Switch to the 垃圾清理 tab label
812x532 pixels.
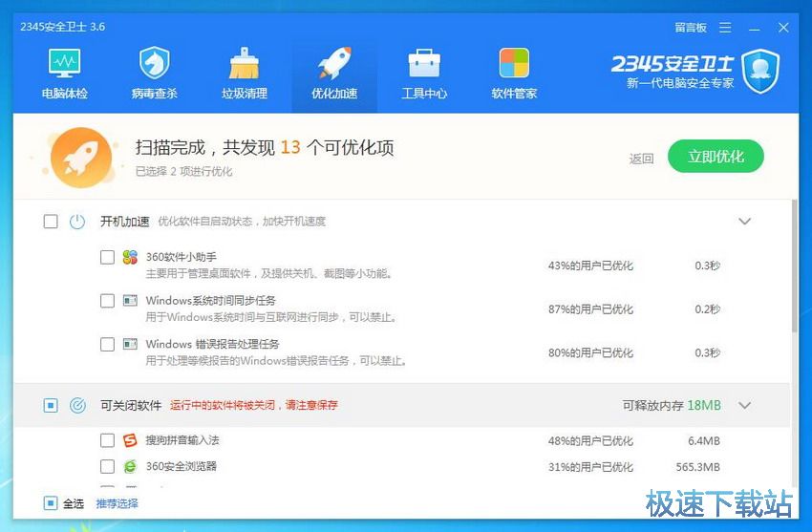(x=245, y=94)
